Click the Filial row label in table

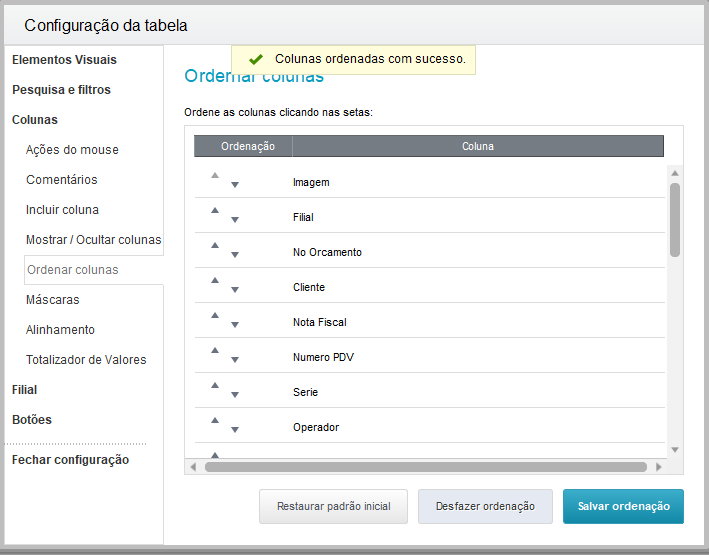[x=303, y=217]
